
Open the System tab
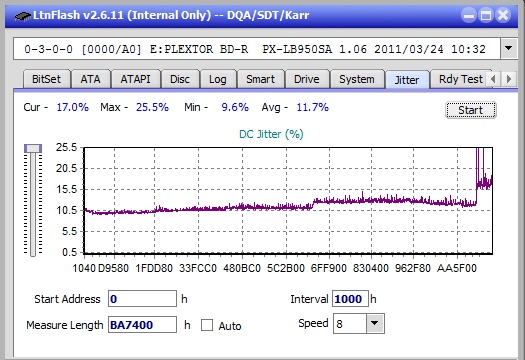[x=357, y=79]
